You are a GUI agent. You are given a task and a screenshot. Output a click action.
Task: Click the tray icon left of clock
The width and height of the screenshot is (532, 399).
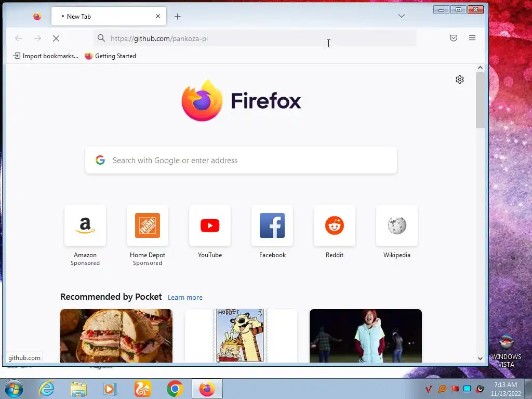click(x=480, y=389)
